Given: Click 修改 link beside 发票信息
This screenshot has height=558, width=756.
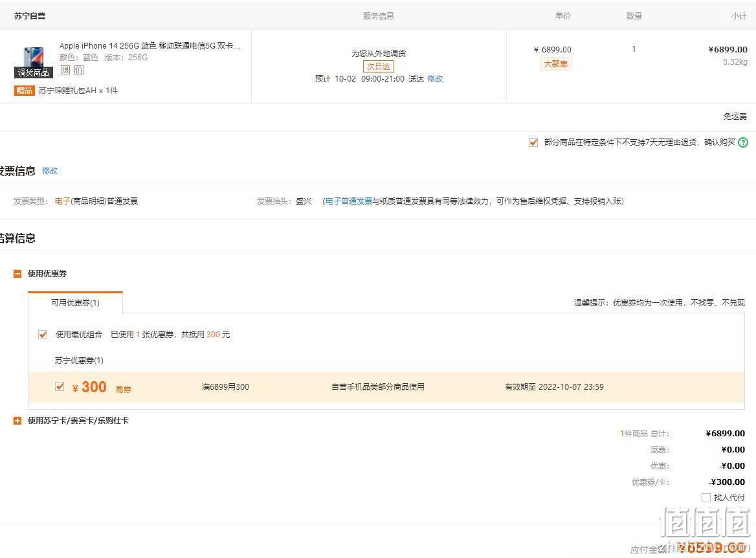Looking at the screenshot, I should coord(50,171).
